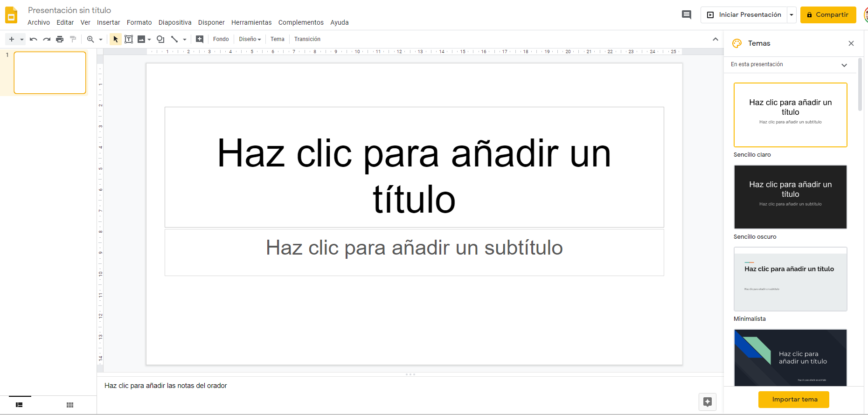Switch to filmstrip view icon

[19, 405]
